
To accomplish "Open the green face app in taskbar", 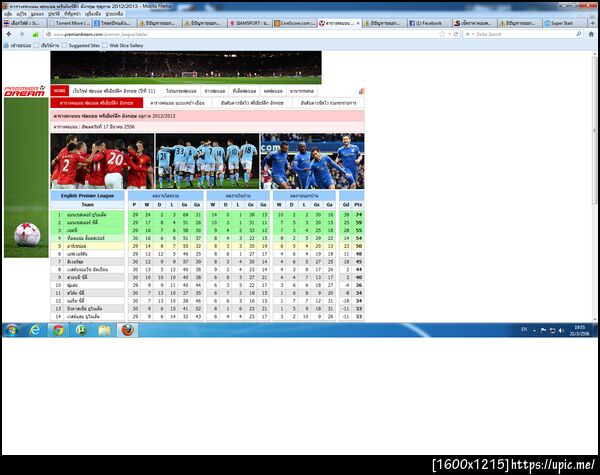I will tap(81, 330).
